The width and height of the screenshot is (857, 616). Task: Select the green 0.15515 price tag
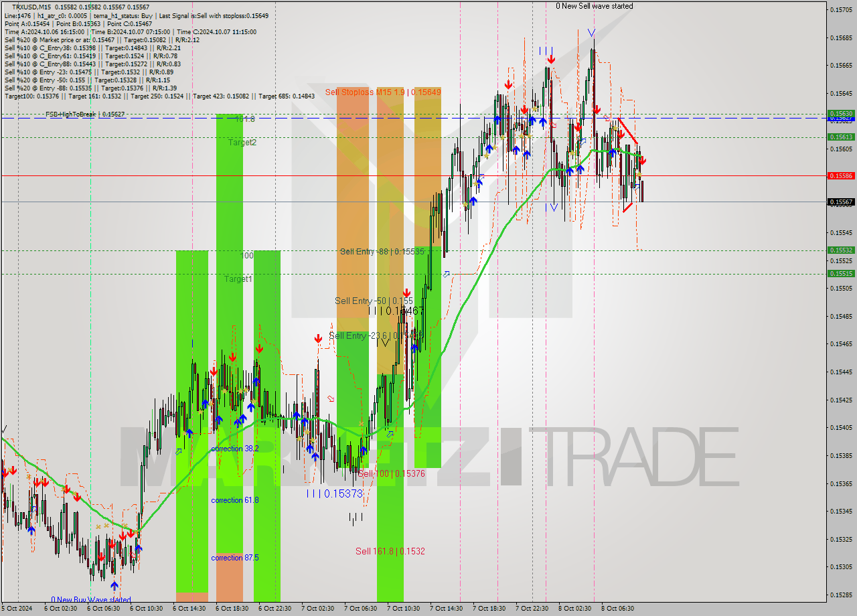841,273
